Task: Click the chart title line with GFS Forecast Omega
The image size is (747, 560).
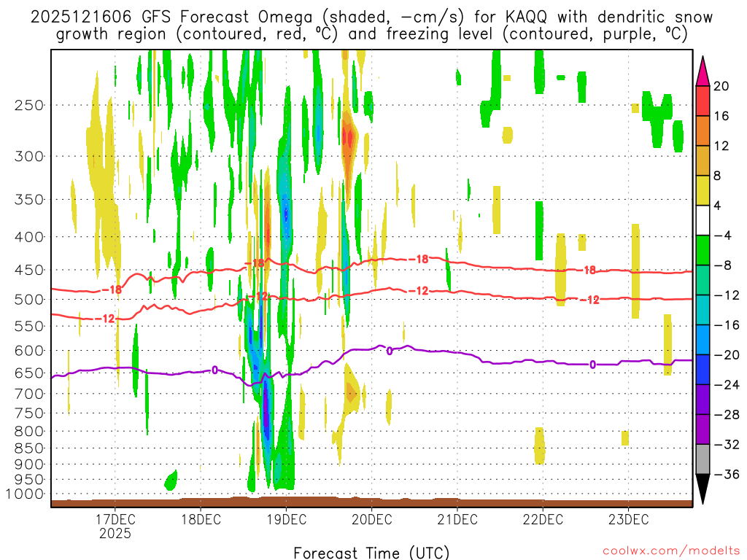Action: click(x=371, y=17)
